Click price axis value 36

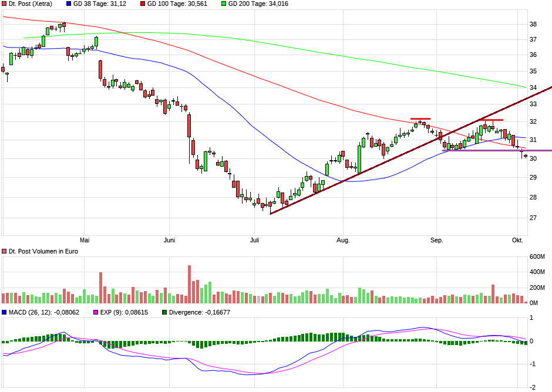click(533, 55)
